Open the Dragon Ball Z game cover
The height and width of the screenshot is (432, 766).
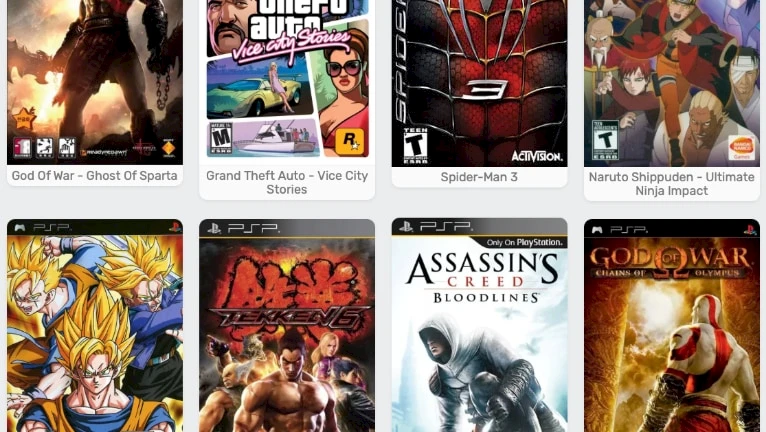[x=95, y=325]
